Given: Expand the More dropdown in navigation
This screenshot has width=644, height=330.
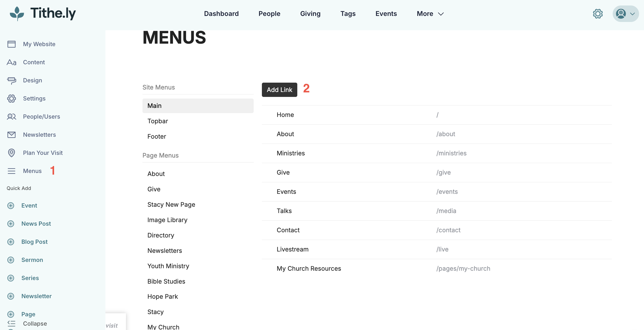Looking at the screenshot, I should [430, 14].
